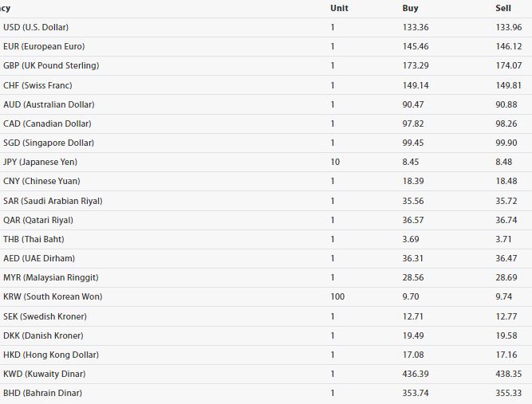Image resolution: width=532 pixels, height=404 pixels.
Task: Click the SGD sell rate 99.90
Action: [x=506, y=143]
